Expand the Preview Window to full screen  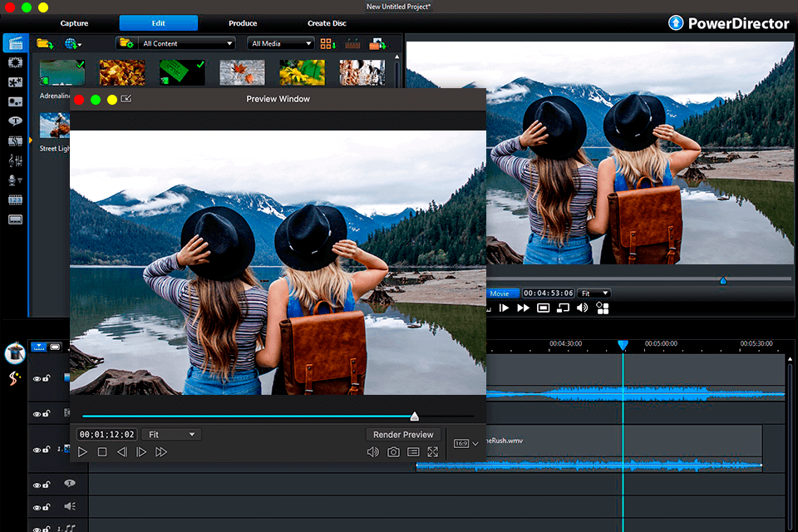pyautogui.click(x=432, y=452)
